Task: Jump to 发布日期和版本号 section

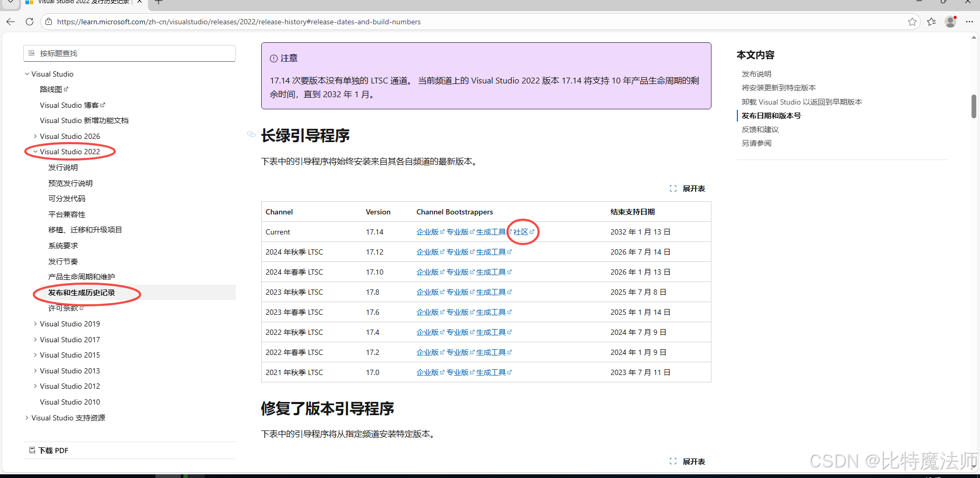Action: [771, 116]
